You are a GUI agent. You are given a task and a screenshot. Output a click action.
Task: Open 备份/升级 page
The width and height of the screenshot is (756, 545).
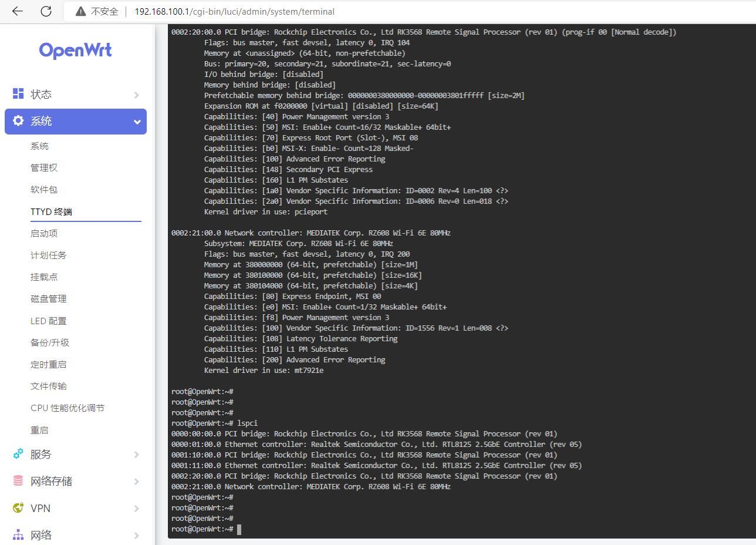click(50, 342)
